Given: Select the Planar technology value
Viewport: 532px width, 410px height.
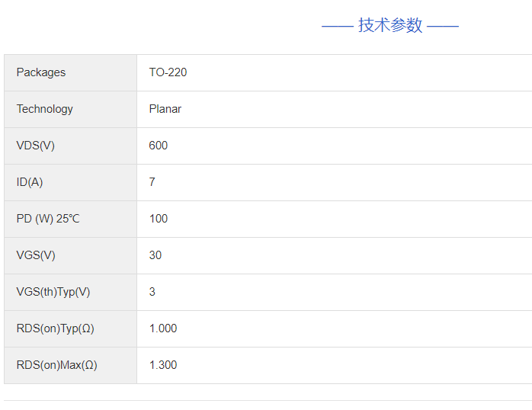Looking at the screenshot, I should point(165,109).
